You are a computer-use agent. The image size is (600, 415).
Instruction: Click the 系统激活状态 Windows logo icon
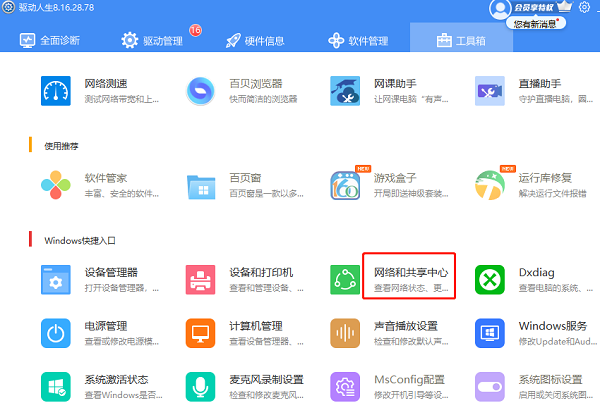point(55,387)
